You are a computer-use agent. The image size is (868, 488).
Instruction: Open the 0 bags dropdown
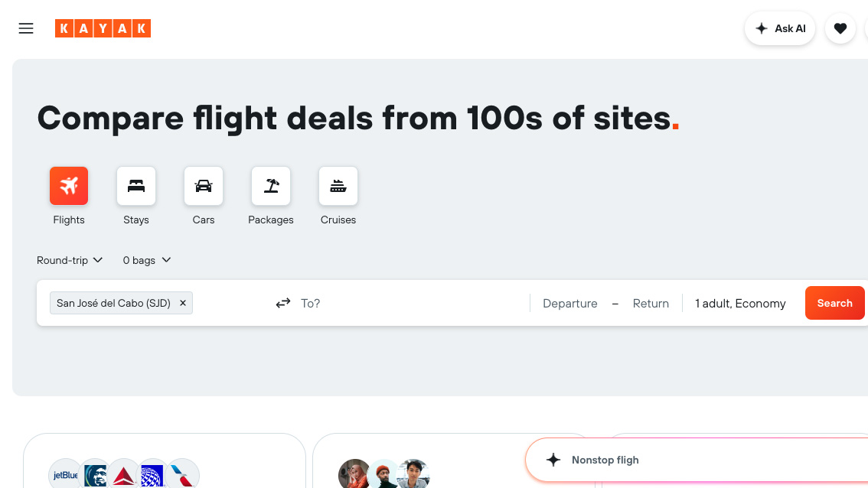(x=147, y=260)
